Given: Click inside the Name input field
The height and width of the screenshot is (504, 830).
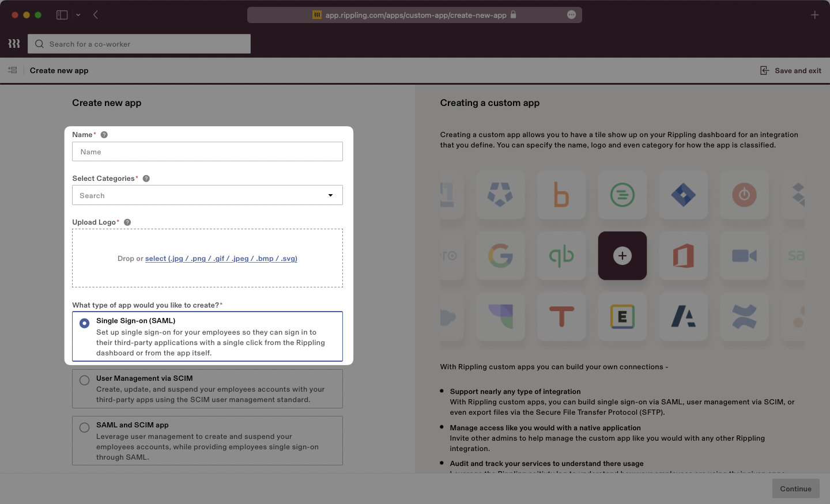Looking at the screenshot, I should [207, 151].
